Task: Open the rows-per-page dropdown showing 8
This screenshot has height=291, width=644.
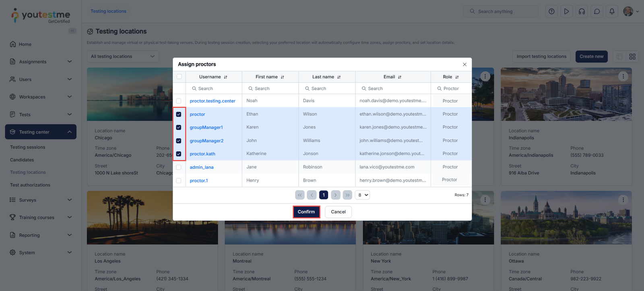Action: pos(362,195)
